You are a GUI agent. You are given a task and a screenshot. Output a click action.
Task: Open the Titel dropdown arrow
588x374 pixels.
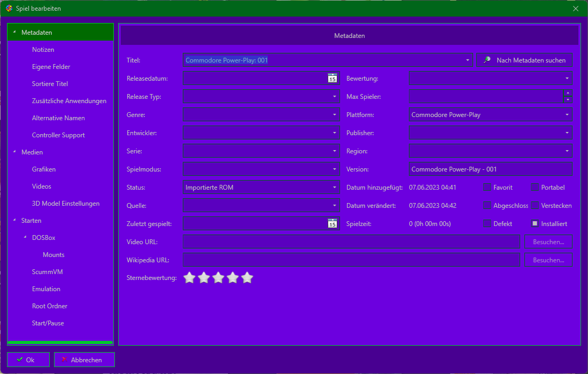click(x=467, y=60)
